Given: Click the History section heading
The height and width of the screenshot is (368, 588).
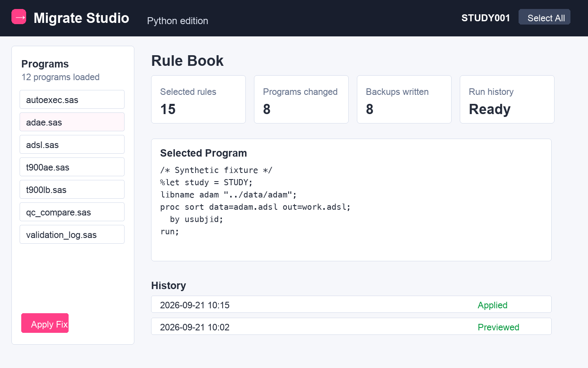Looking at the screenshot, I should (x=169, y=285).
